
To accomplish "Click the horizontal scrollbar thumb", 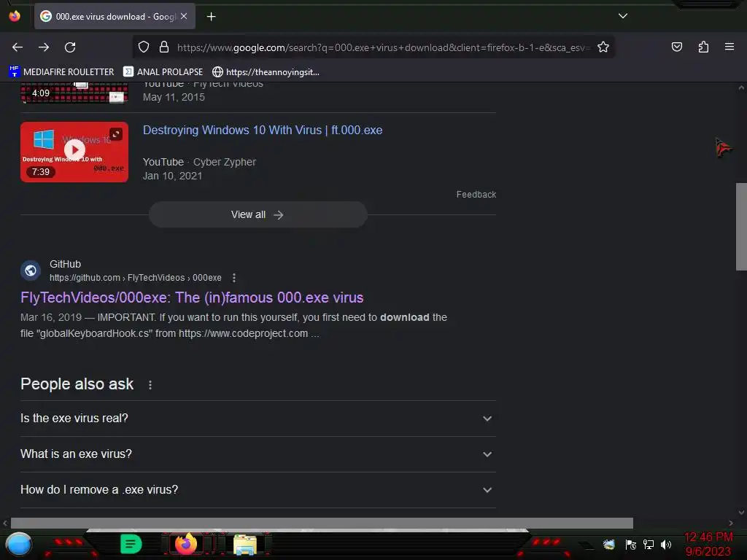I will 322,523.
